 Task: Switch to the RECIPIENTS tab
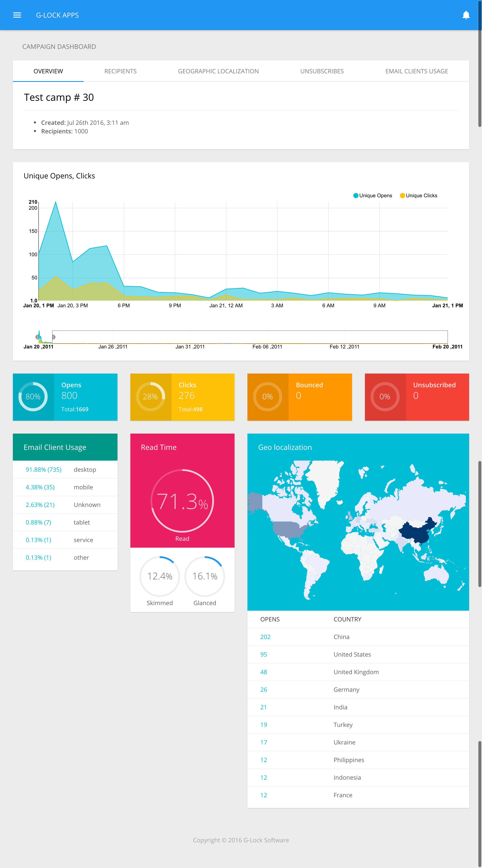pyautogui.click(x=120, y=71)
